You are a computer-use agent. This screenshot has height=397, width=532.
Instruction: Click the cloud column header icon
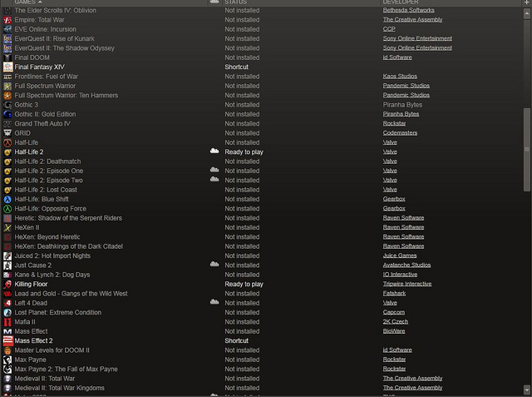click(214, 2)
